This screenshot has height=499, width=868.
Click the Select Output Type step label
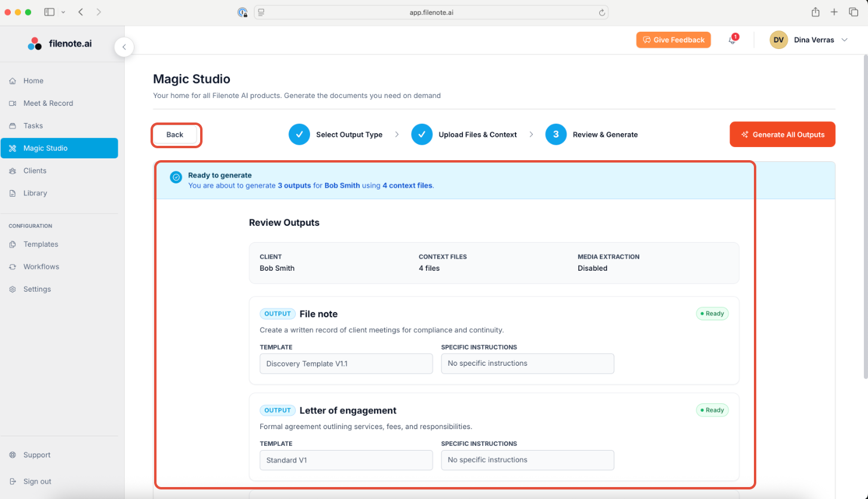coord(349,134)
